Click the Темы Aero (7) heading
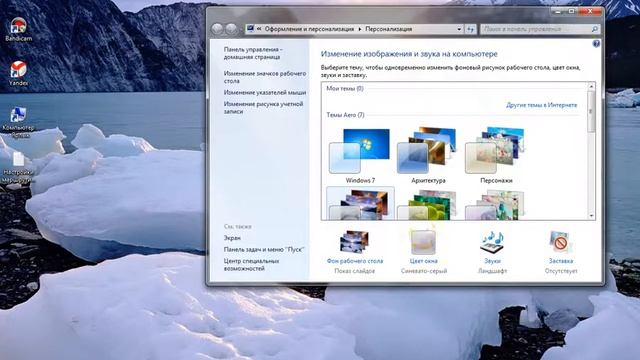 click(345, 115)
